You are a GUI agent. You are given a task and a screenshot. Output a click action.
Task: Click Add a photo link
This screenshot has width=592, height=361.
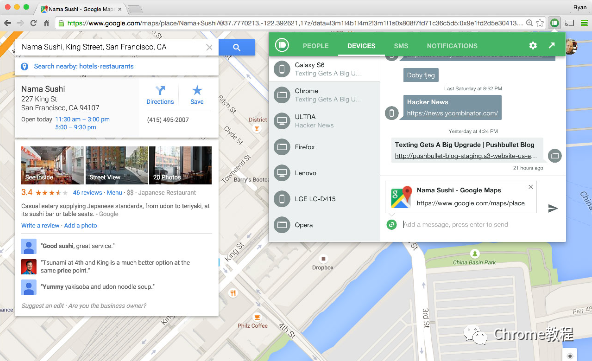80,225
